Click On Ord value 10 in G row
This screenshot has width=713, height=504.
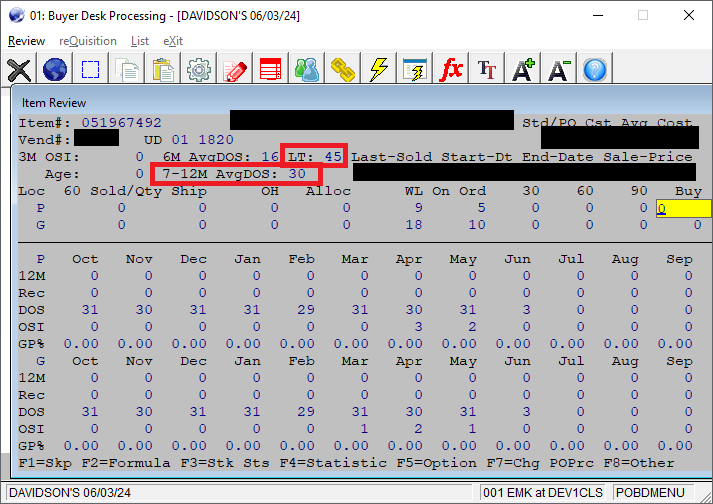coord(477,225)
